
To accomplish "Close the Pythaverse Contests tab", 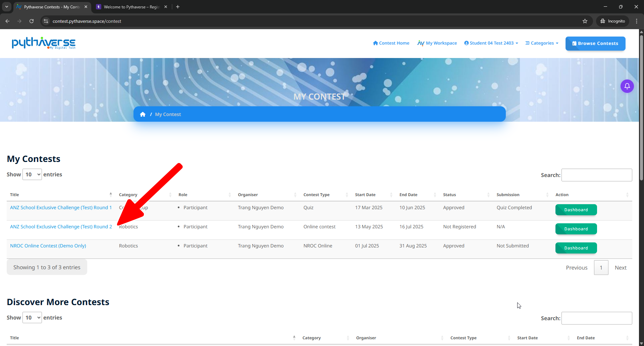I will click(x=86, y=7).
